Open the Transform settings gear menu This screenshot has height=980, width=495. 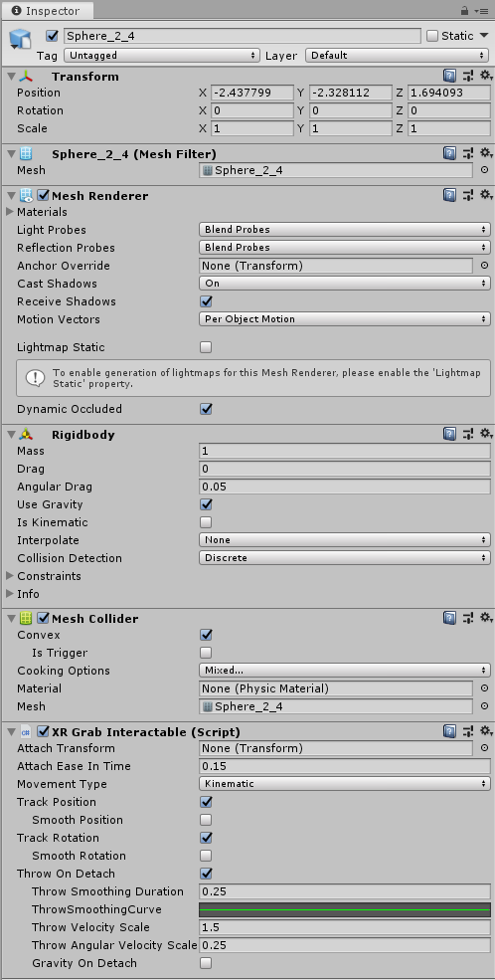[x=485, y=77]
